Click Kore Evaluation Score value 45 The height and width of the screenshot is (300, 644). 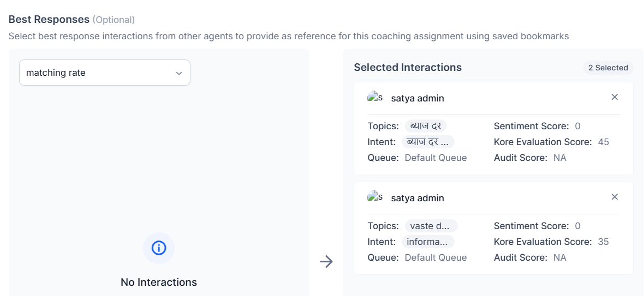[604, 142]
